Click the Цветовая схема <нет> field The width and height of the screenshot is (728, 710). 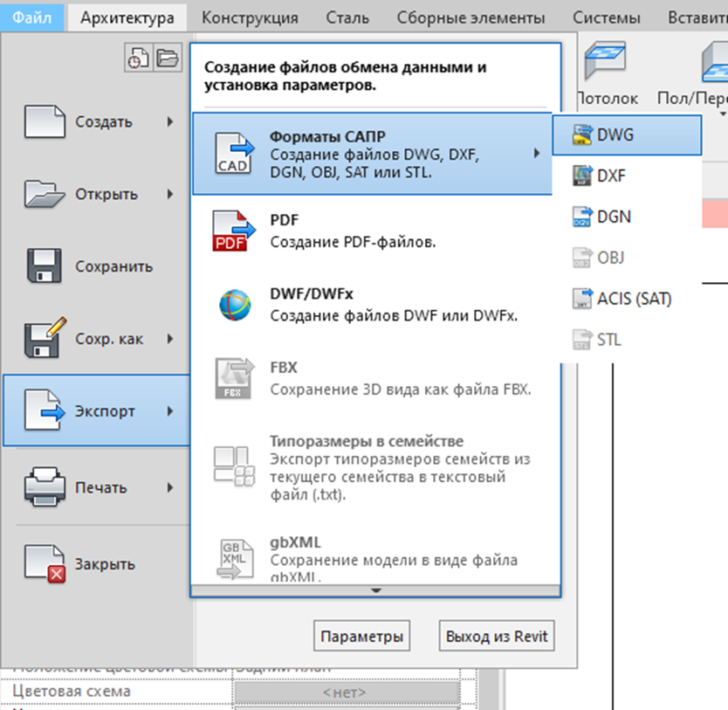[x=345, y=692]
